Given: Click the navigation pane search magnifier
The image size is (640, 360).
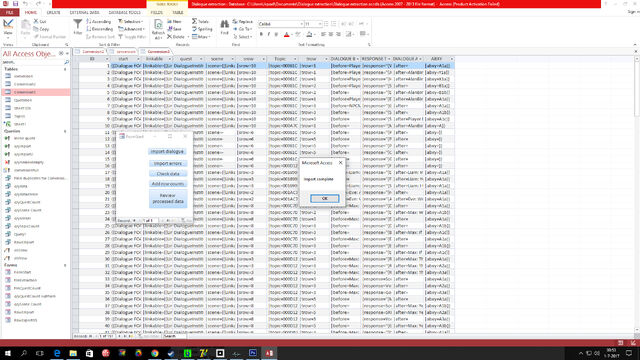Looking at the screenshot, I should point(66,62).
